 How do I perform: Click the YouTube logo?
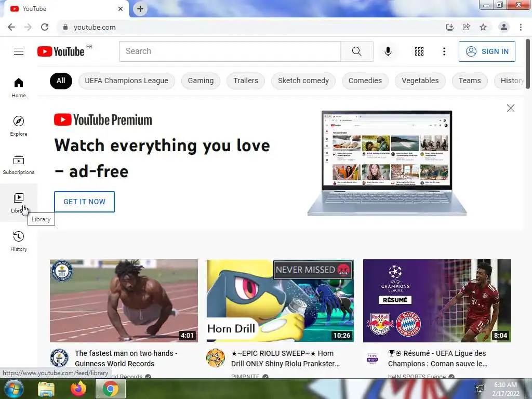click(61, 51)
